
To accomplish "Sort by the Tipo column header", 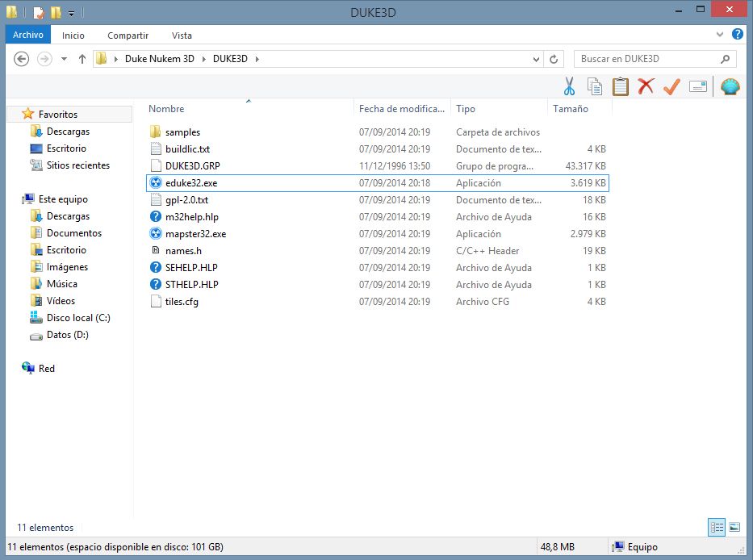I will click(466, 109).
